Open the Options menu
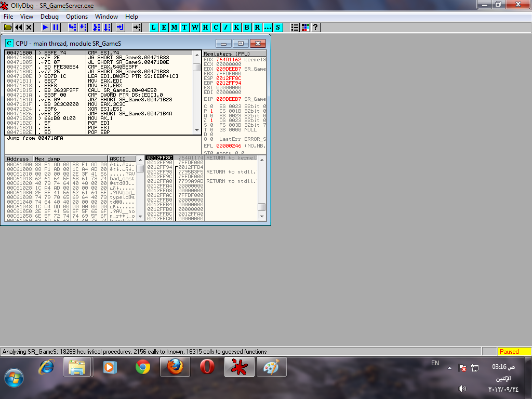The width and height of the screenshot is (532, 399). click(76, 17)
